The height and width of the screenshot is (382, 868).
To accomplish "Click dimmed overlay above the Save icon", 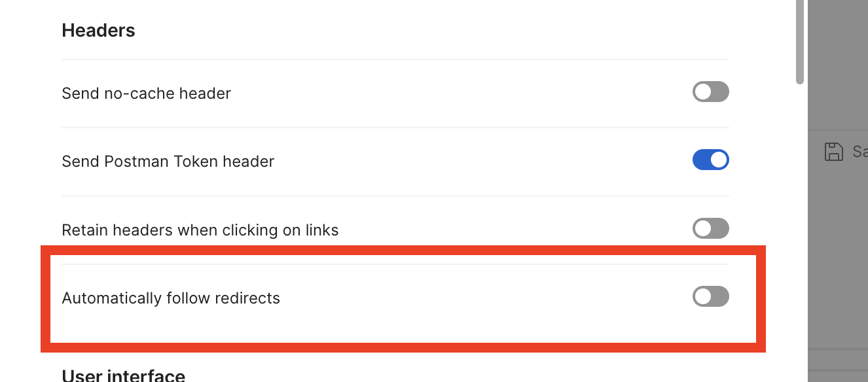I will pos(838,65).
